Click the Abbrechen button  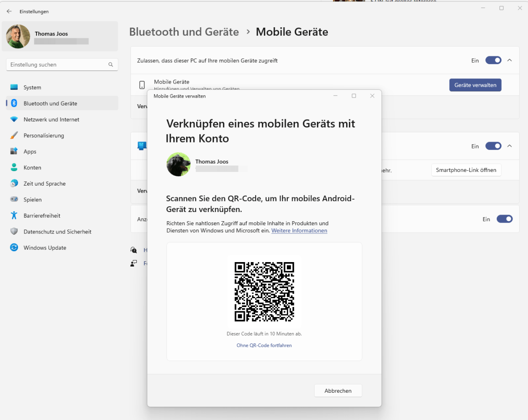coord(338,391)
